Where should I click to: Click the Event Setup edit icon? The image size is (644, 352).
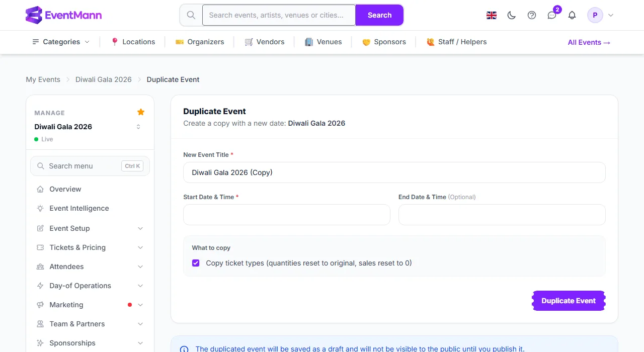pos(40,228)
